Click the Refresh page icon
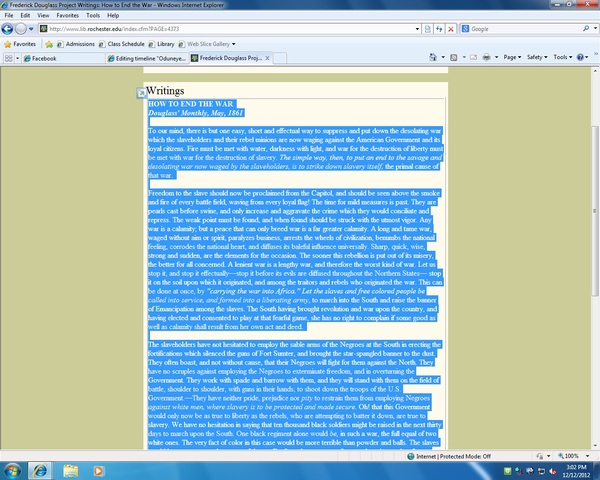Viewport: 600px width, 480px height. [439, 29]
